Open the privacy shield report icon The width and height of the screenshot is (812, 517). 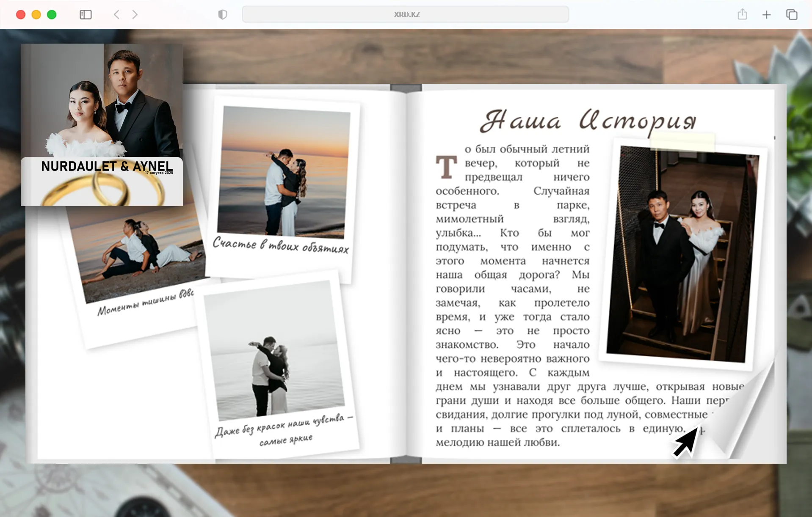(222, 14)
